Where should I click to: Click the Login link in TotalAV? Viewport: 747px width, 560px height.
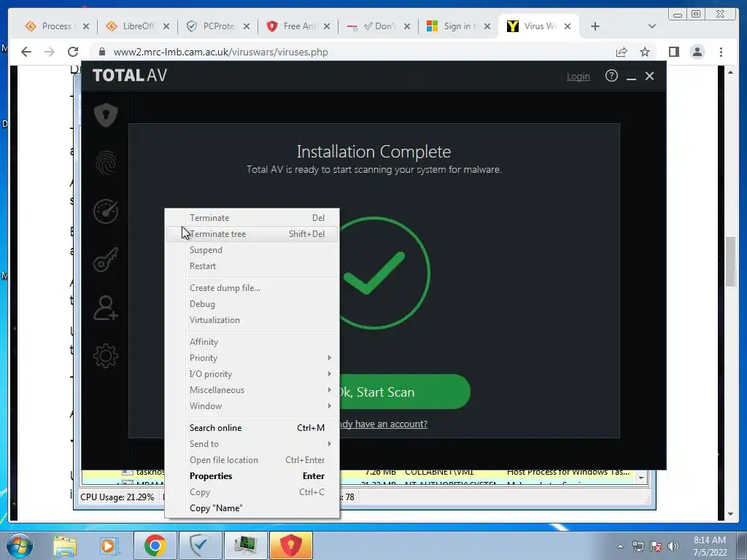click(x=578, y=76)
